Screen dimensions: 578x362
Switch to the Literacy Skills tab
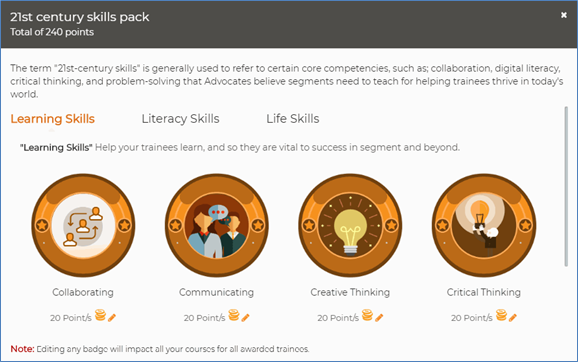point(180,119)
